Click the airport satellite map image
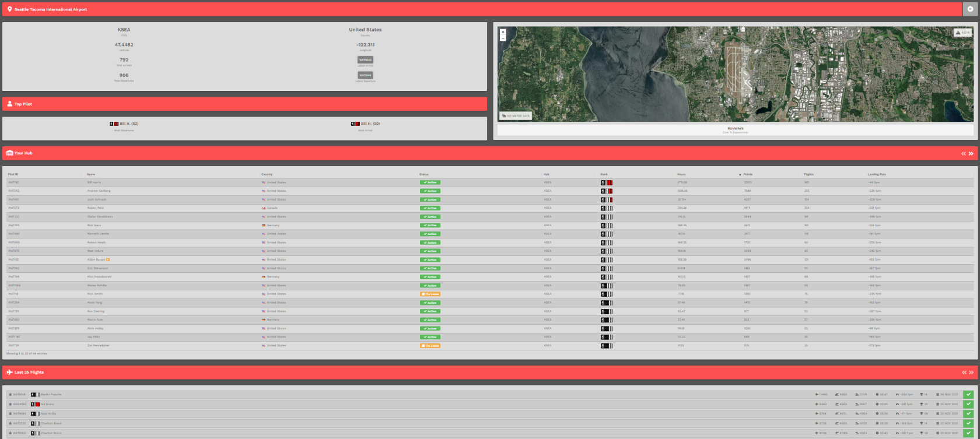 pyautogui.click(x=735, y=74)
